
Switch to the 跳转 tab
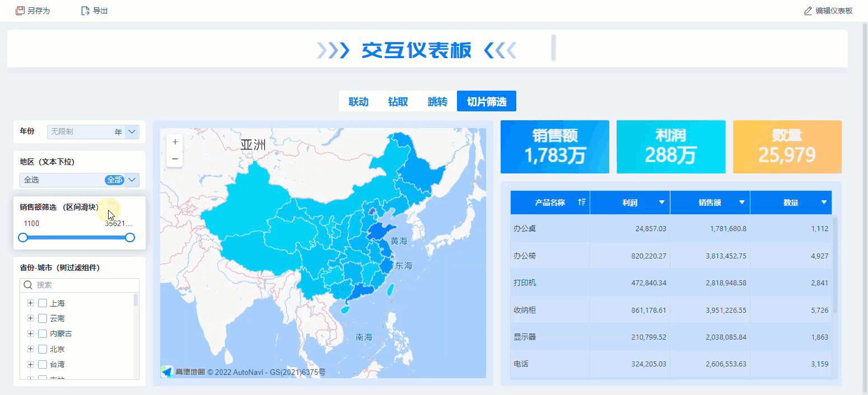click(437, 101)
